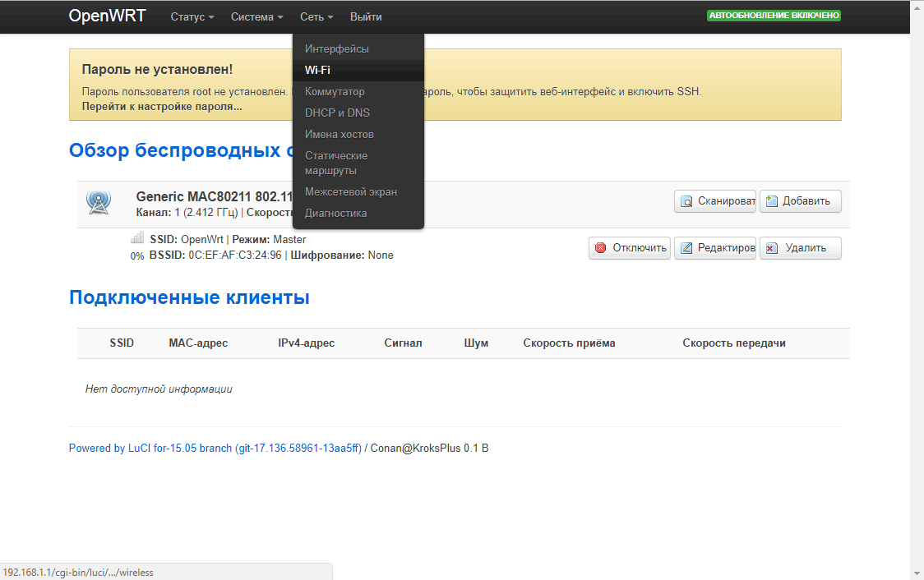Image resolution: width=924 pixels, height=580 pixels.
Task: Log out via Выйти link
Action: [x=366, y=17]
